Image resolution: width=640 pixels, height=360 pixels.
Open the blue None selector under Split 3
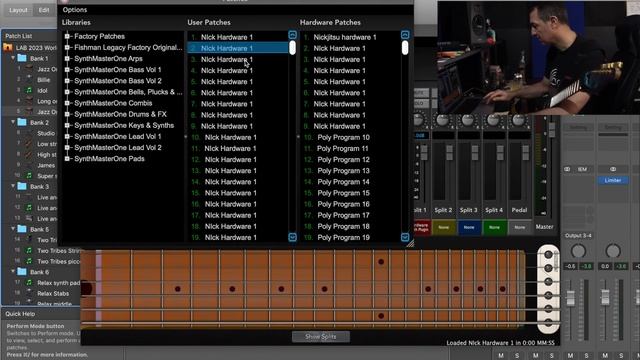pos(469,227)
